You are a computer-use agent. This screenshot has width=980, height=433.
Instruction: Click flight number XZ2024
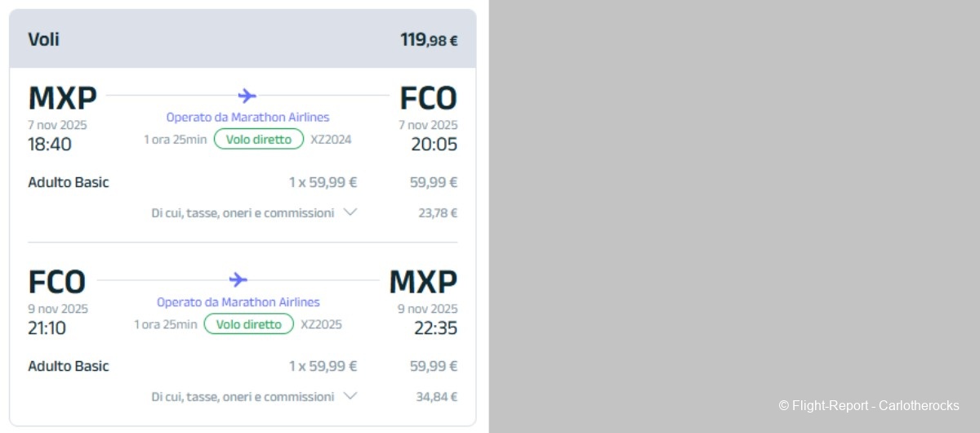coord(331,140)
